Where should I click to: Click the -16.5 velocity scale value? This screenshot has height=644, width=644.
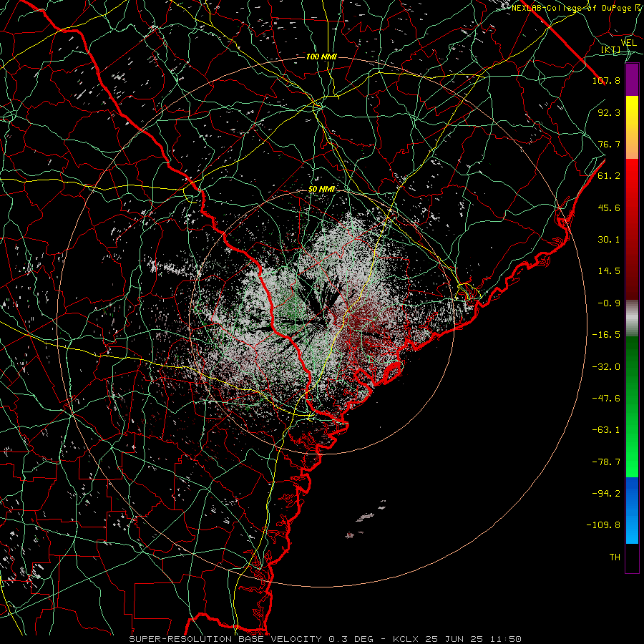click(606, 335)
